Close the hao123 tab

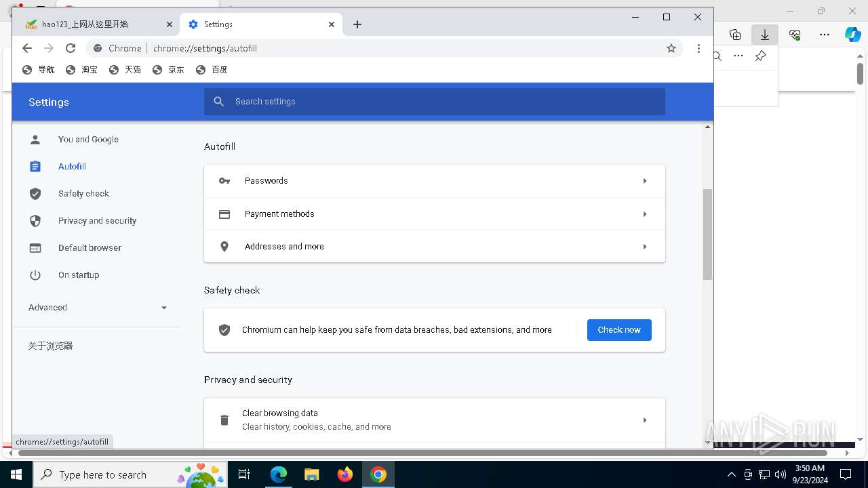(x=170, y=24)
